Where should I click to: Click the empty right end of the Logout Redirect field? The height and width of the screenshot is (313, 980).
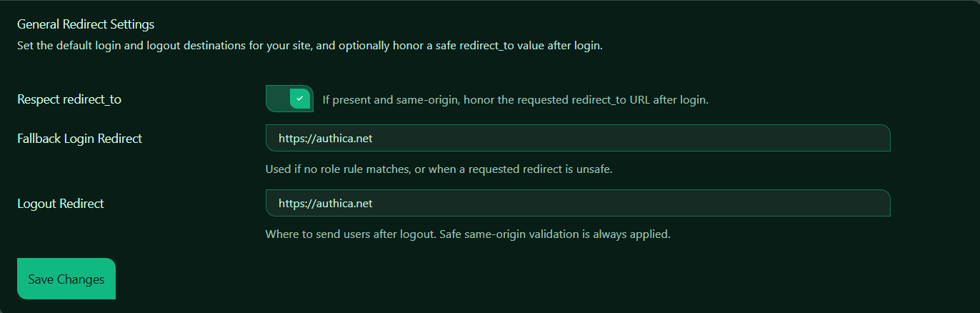point(843,203)
